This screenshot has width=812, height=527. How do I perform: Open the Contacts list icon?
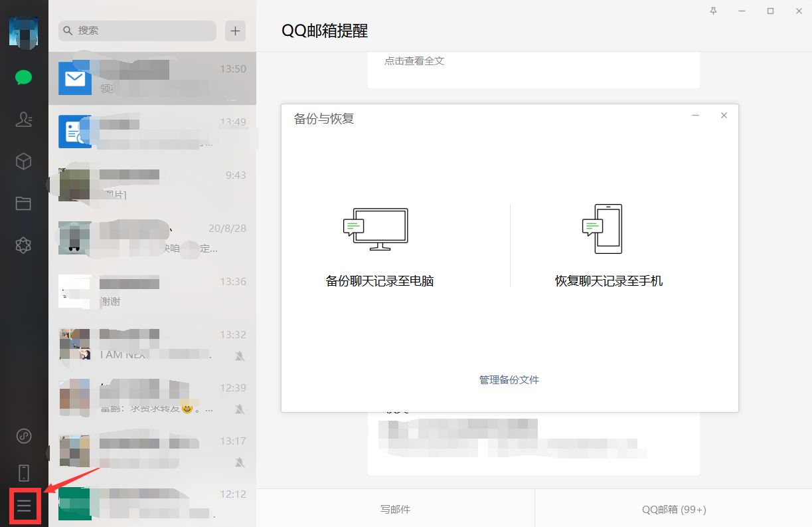click(x=23, y=120)
